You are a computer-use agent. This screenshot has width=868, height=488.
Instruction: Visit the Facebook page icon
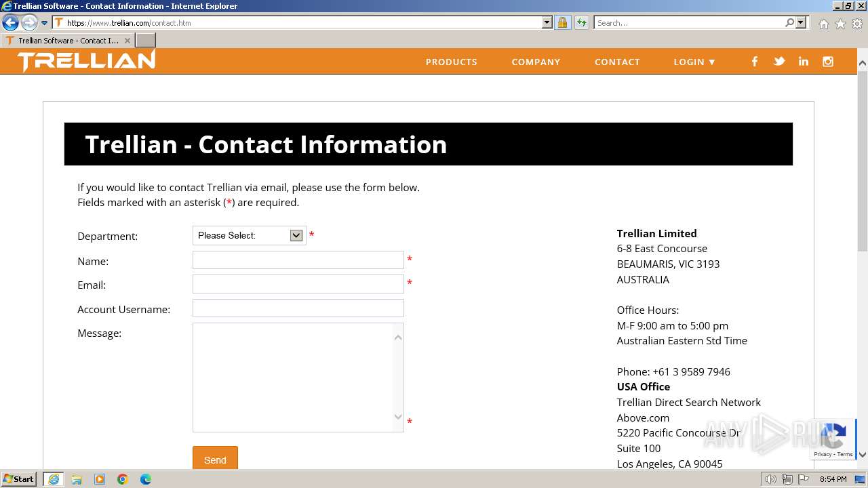click(x=754, y=62)
